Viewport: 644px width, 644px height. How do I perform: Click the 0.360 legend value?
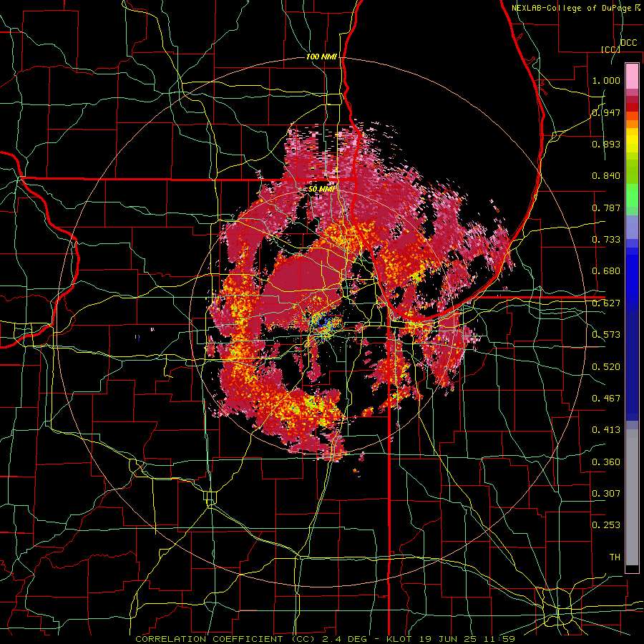(606, 462)
